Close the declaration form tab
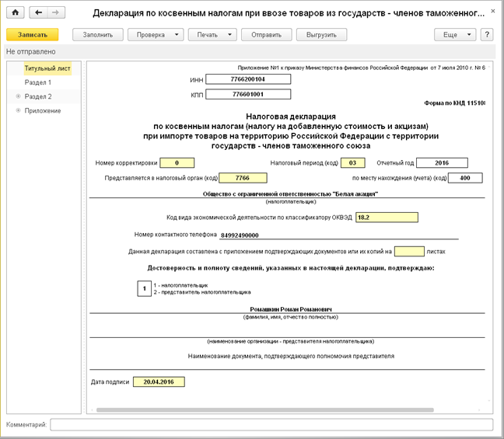Screen dimensions: 504x439 (x=493, y=11)
